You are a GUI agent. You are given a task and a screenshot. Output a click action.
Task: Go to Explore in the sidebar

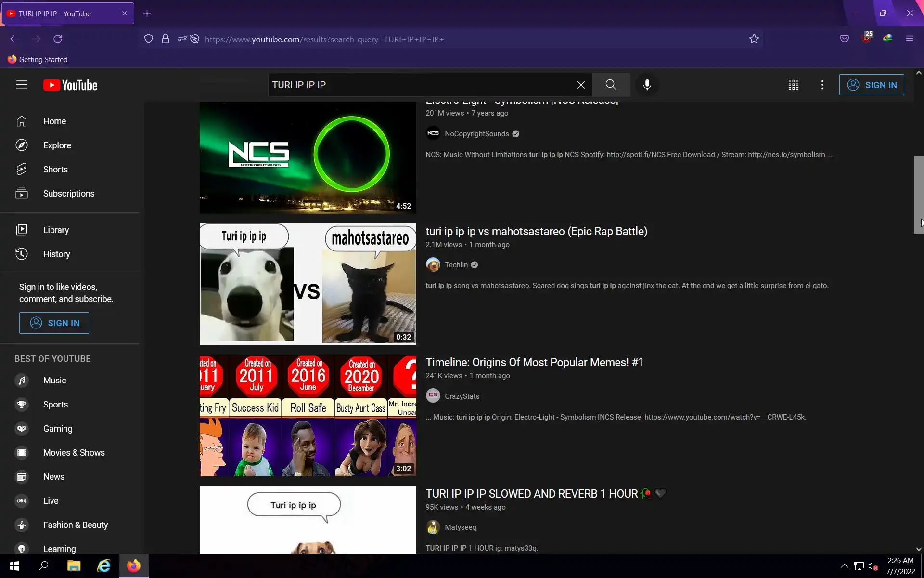click(57, 145)
